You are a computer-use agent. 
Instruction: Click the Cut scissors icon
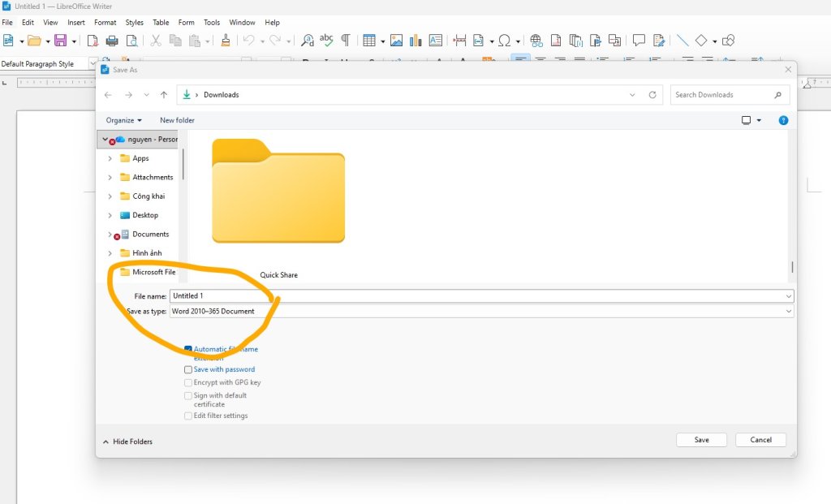point(156,41)
